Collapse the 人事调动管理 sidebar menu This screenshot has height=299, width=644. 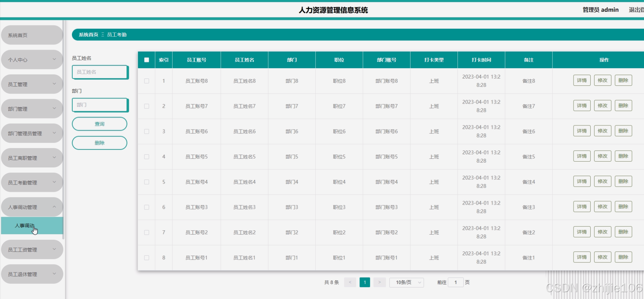click(x=32, y=207)
